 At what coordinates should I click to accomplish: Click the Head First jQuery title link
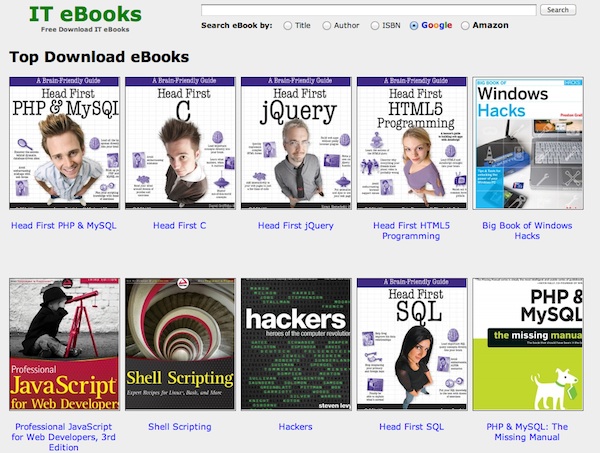click(296, 226)
